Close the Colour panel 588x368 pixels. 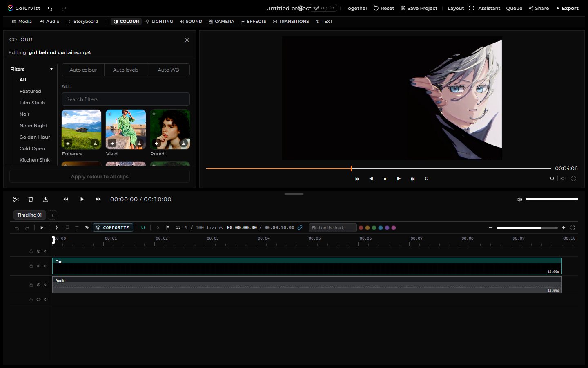pos(187,40)
